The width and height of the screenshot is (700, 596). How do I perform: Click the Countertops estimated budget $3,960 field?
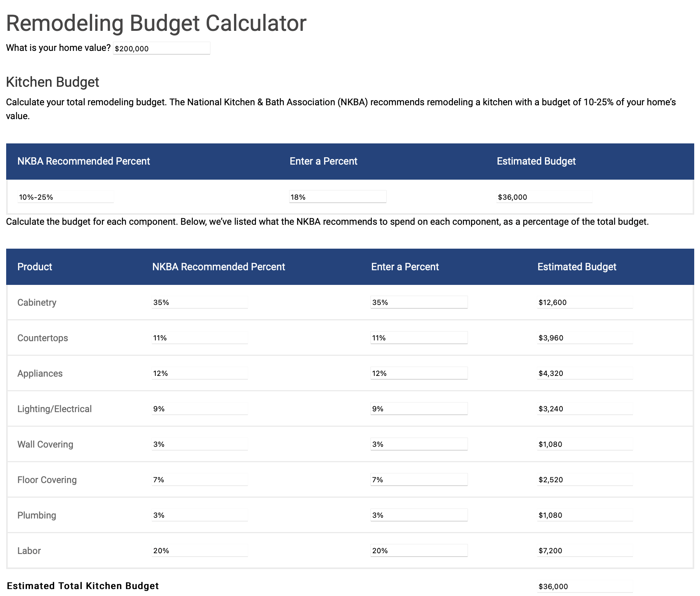click(x=585, y=338)
